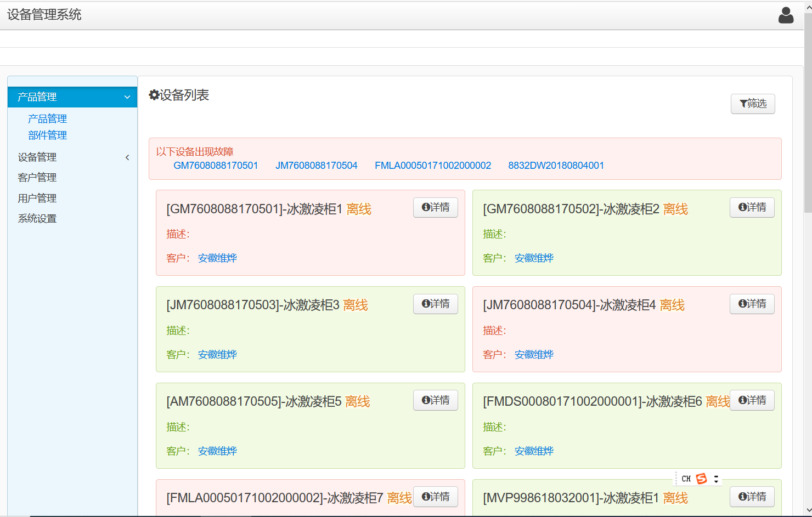Click title [GM7608088170502]-冰激凌柜2
The image size is (812, 517).
click(571, 209)
